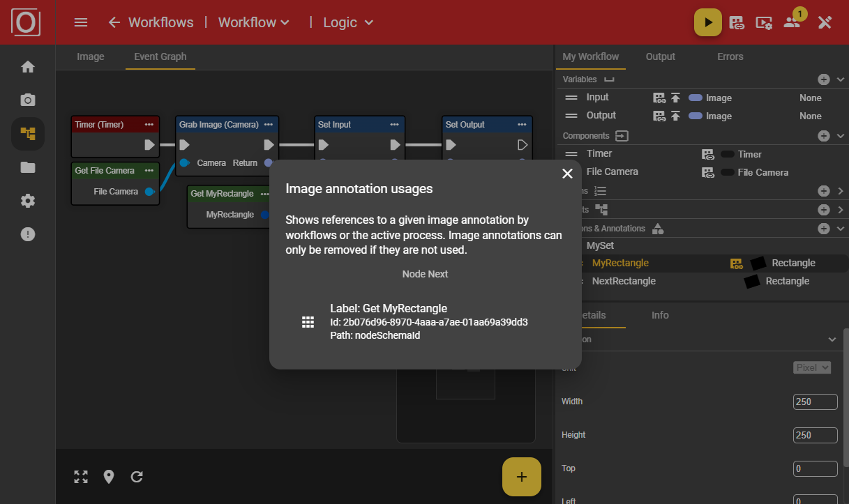
Task: Switch to the Errors tab
Action: pos(730,56)
